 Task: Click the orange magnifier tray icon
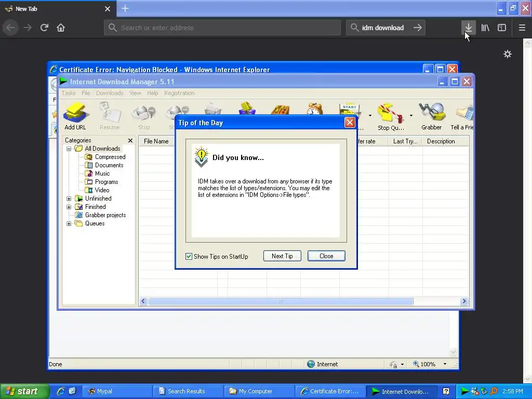pyautogui.click(x=494, y=391)
